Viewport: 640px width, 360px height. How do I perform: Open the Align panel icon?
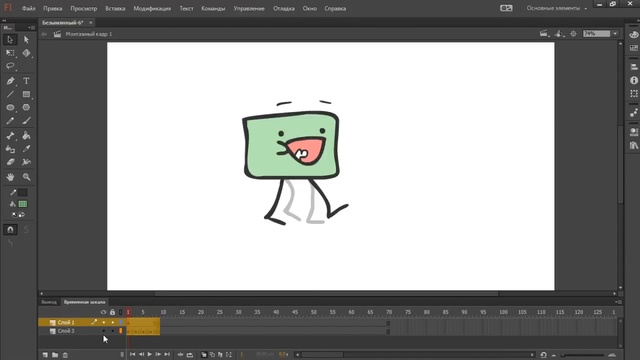coord(633,67)
